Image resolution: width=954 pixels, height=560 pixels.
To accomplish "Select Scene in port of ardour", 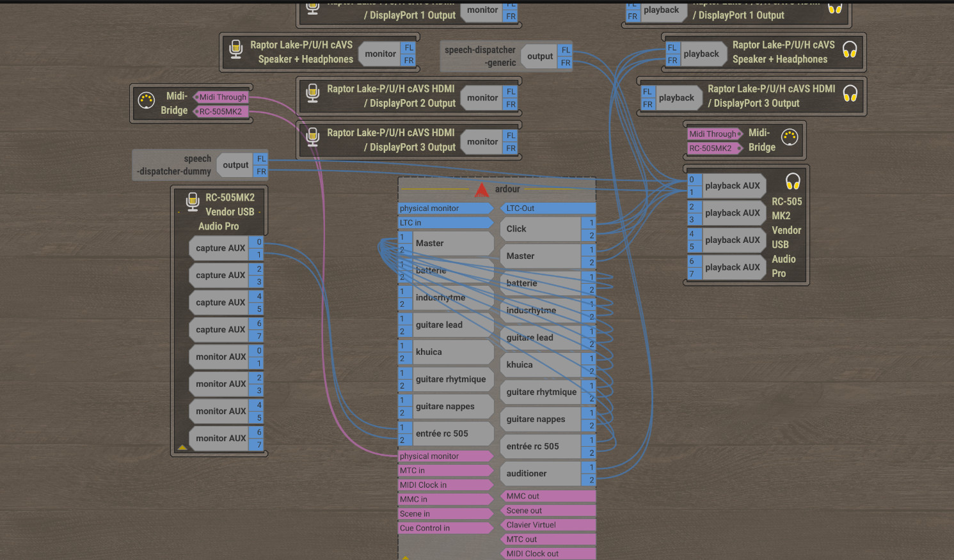I will pos(445,514).
